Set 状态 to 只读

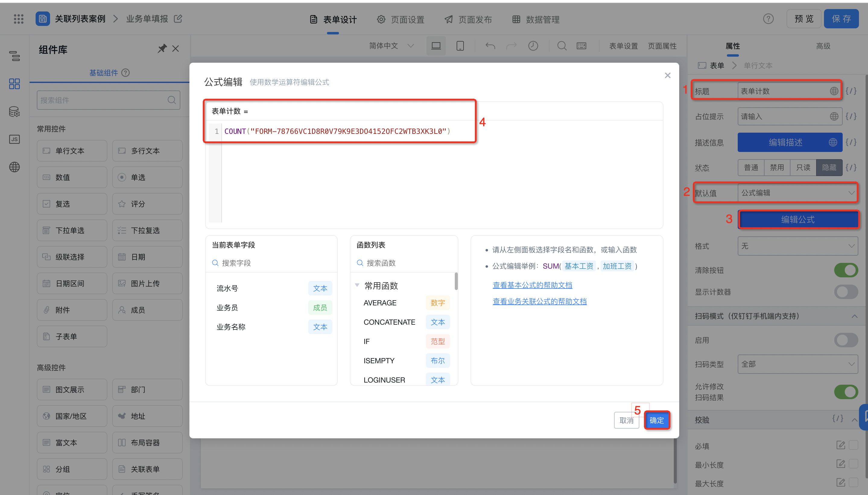tap(803, 167)
